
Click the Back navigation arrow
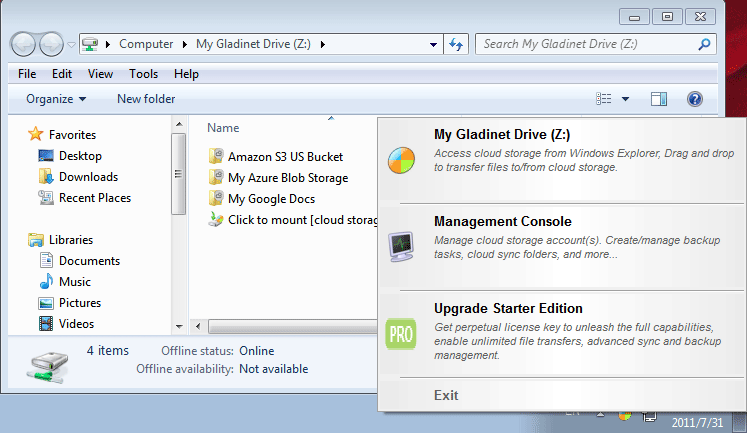pos(23,44)
